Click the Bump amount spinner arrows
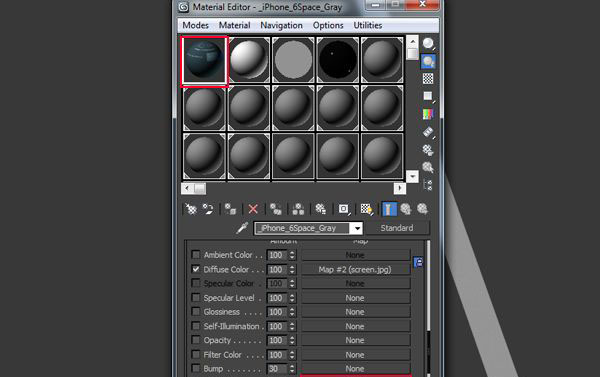The height and width of the screenshot is (377, 600). (x=292, y=369)
